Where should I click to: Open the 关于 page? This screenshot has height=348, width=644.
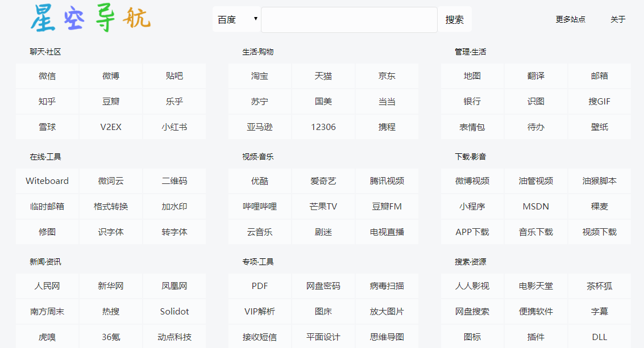point(618,19)
